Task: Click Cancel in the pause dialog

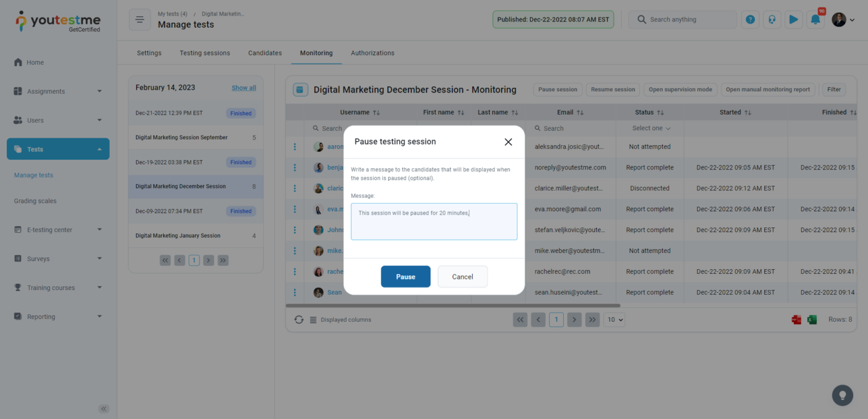Action: coord(462,277)
